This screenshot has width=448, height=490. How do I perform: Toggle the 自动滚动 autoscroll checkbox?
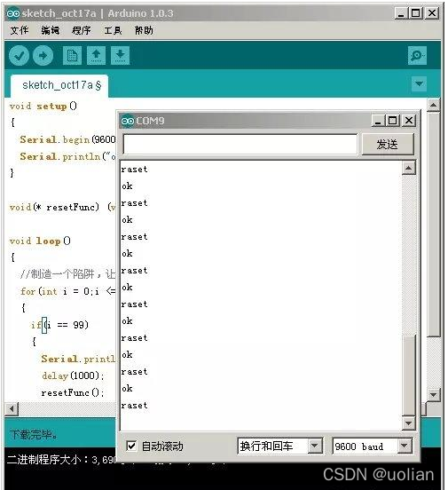click(x=131, y=446)
